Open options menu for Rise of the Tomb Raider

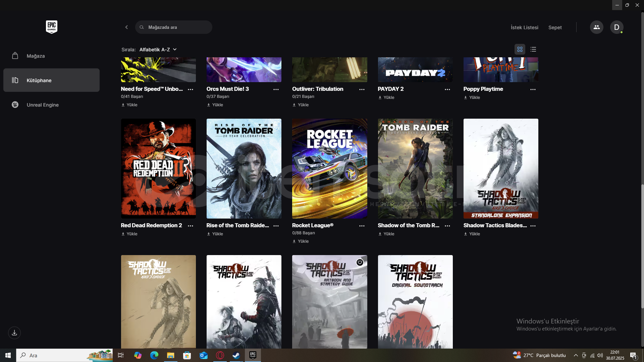coord(276,226)
